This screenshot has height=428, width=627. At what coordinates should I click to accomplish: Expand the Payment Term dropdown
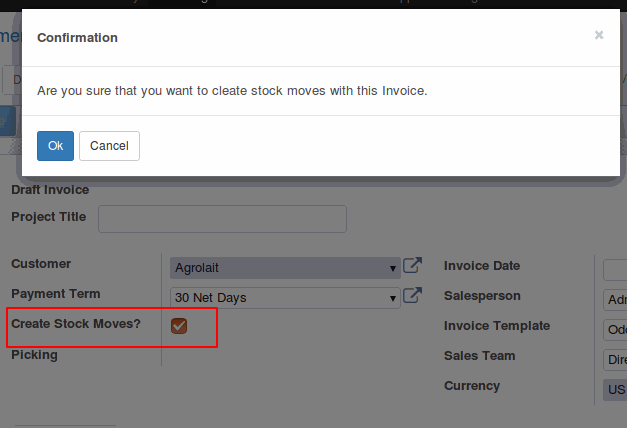click(x=285, y=298)
